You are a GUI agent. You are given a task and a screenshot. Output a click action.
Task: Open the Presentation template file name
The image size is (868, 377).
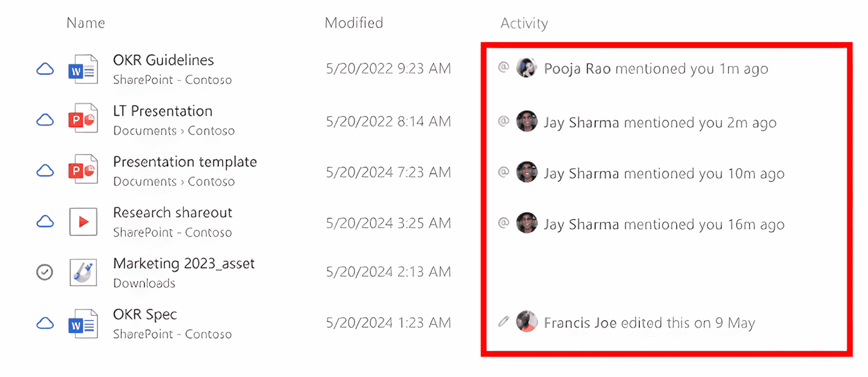(185, 162)
